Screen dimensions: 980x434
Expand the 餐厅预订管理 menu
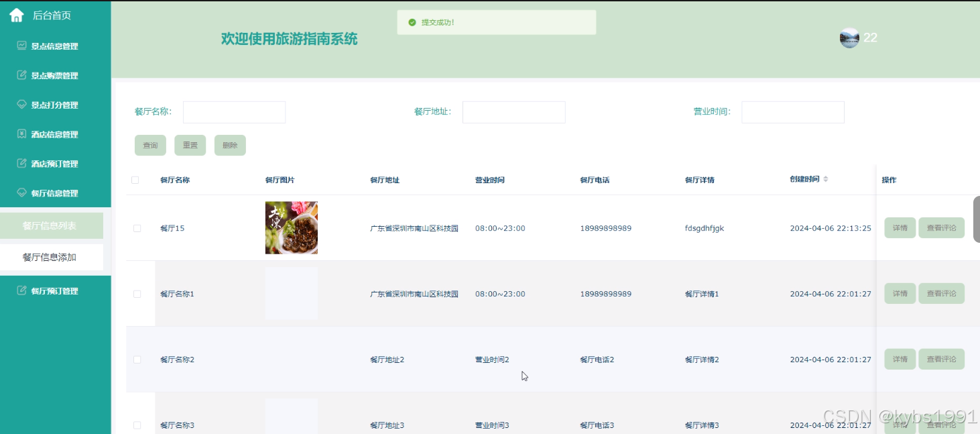point(56,290)
